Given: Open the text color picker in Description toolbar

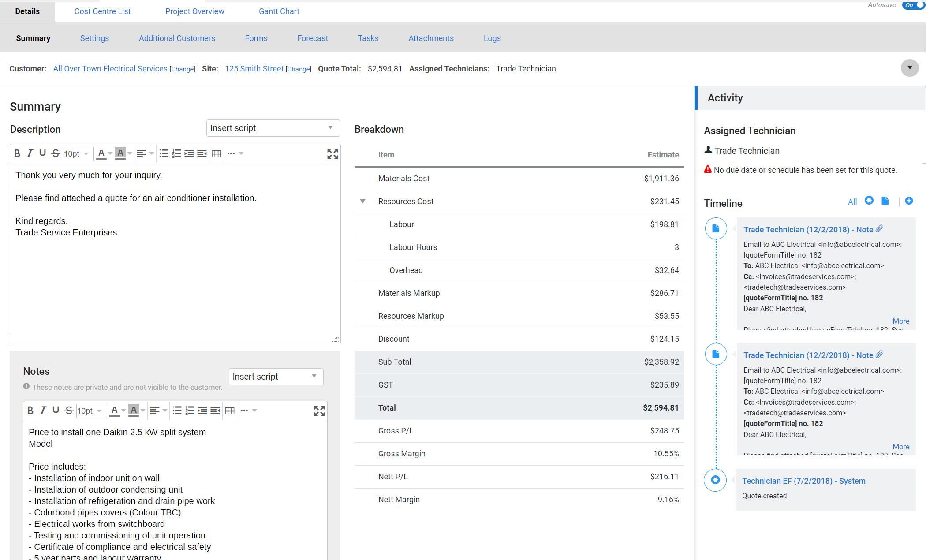Looking at the screenshot, I should (x=102, y=153).
